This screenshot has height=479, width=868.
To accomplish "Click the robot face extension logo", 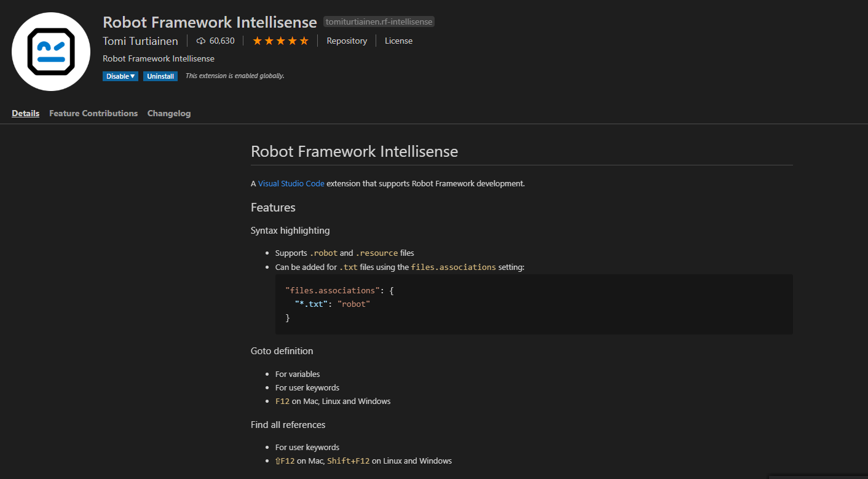I will (x=51, y=51).
